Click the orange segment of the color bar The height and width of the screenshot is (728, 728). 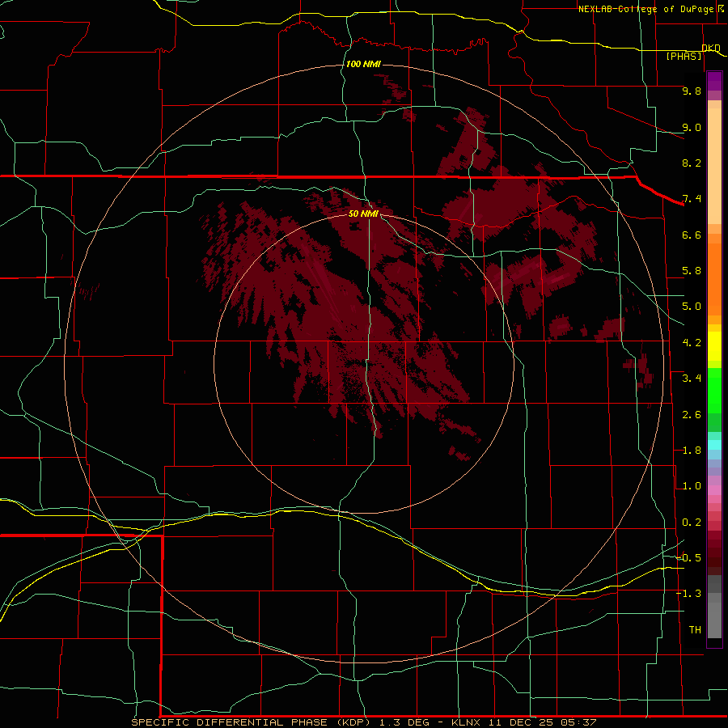(714, 278)
